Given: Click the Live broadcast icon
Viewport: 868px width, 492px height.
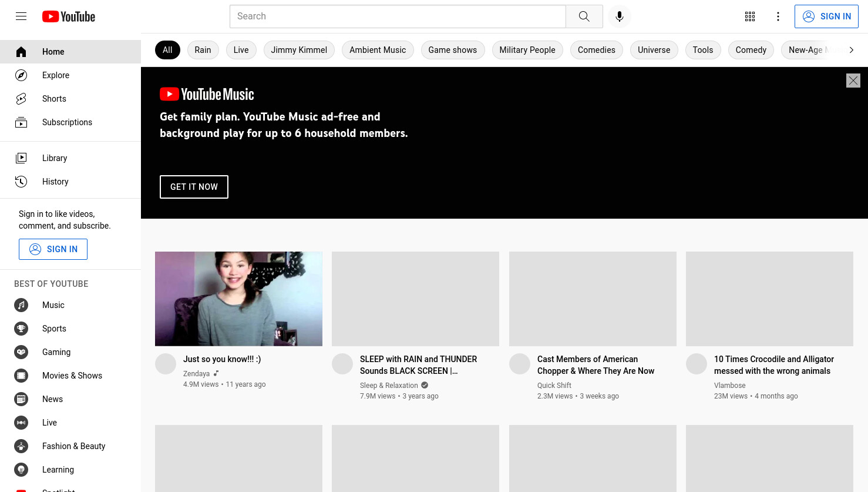Looking at the screenshot, I should (x=21, y=423).
